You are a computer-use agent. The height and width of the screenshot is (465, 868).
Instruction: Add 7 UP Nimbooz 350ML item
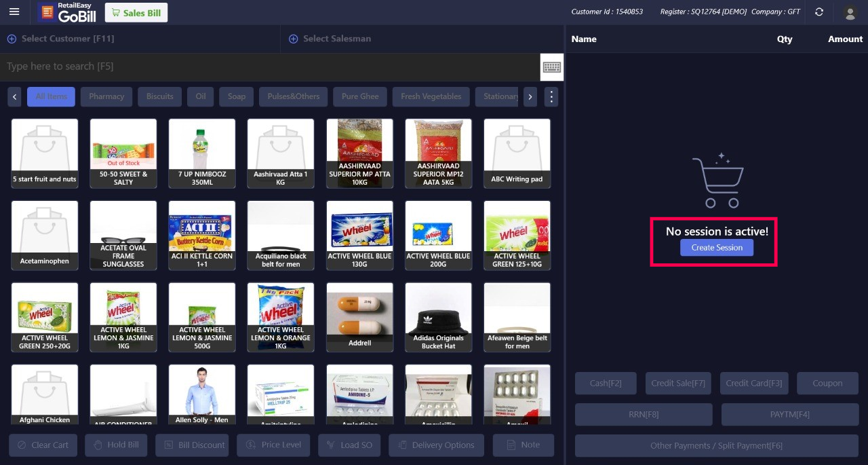tap(202, 153)
